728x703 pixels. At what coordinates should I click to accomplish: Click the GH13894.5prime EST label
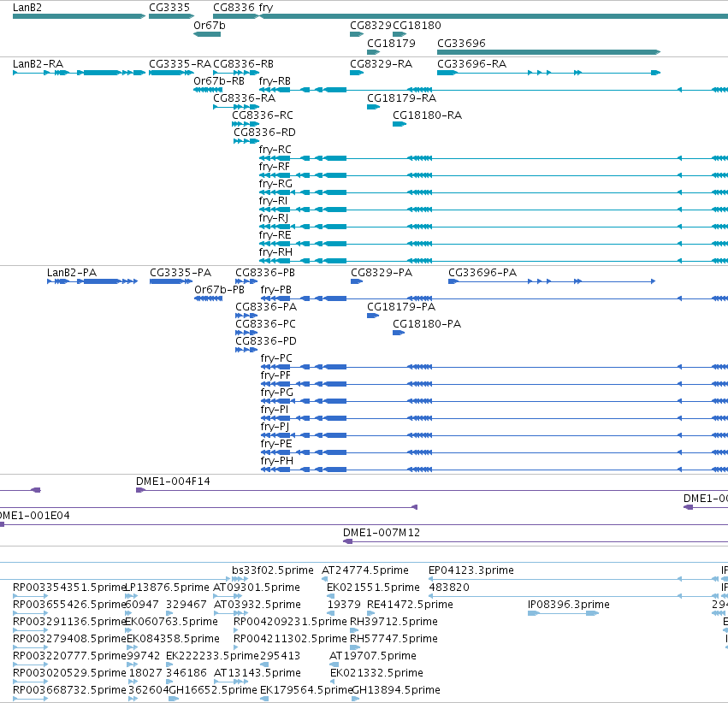396,690
